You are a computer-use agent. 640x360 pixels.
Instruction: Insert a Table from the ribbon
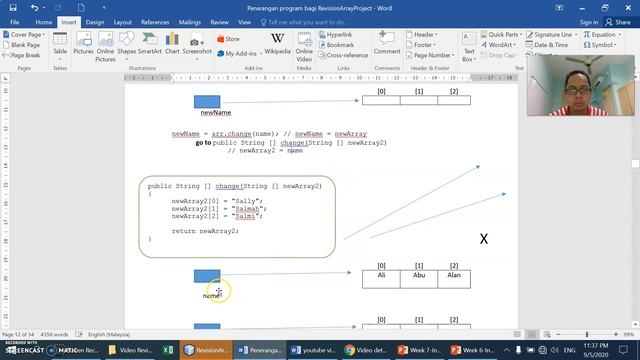(60, 47)
